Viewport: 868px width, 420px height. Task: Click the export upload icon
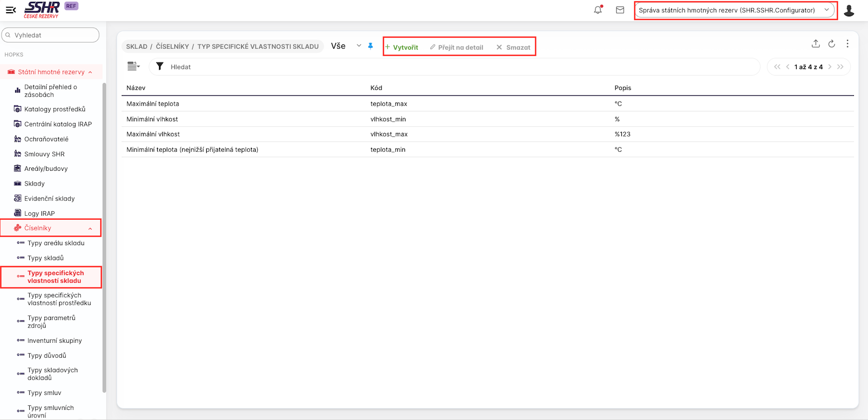[815, 44]
